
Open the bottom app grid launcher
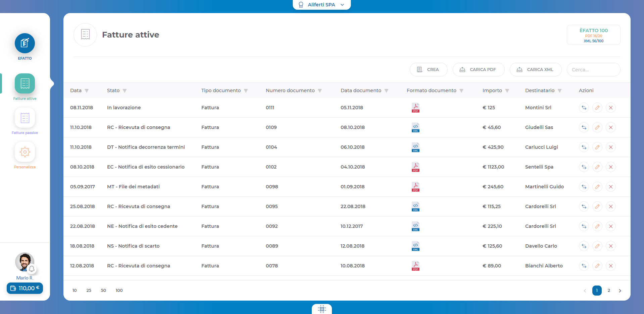322,309
